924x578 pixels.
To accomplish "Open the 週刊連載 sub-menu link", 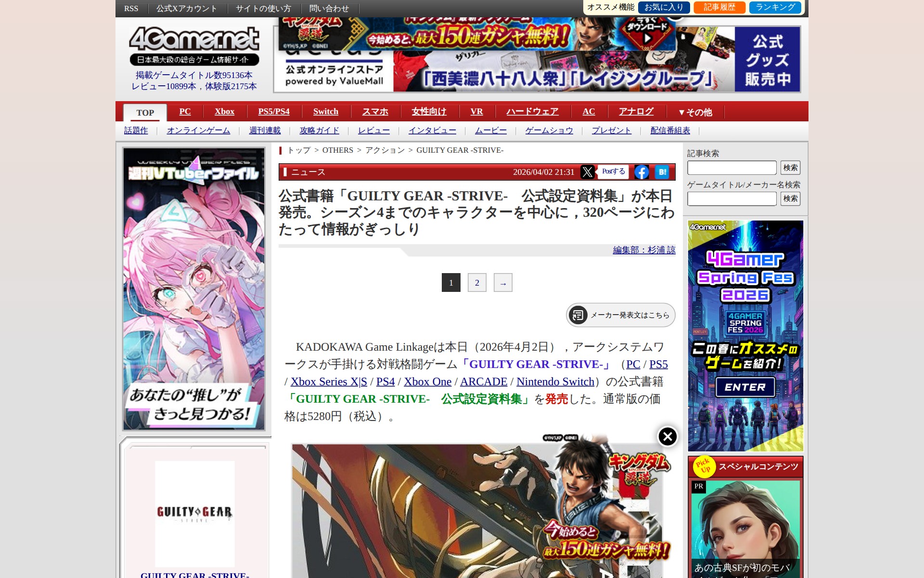I will 265,131.
